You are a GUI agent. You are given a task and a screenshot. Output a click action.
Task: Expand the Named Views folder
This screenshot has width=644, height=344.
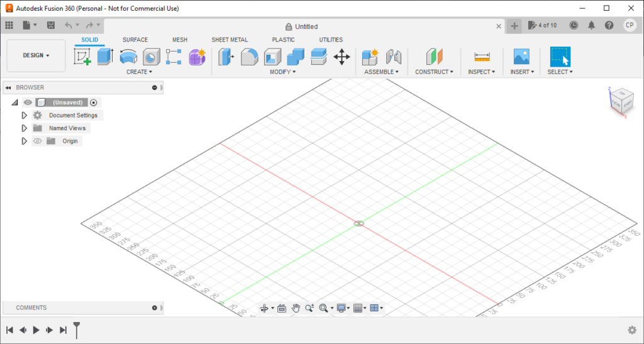coord(24,128)
